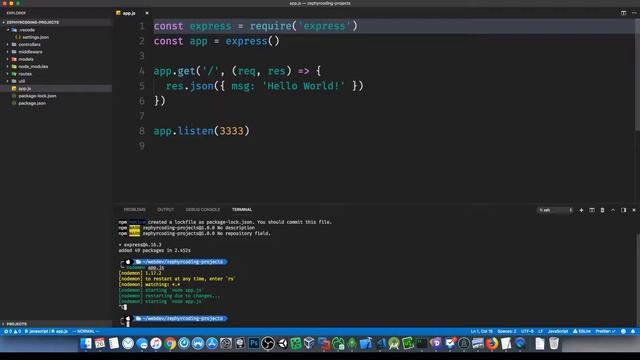The width and height of the screenshot is (640, 360).
Task: Click the smiley feedback icon
Action: (x=623, y=331)
